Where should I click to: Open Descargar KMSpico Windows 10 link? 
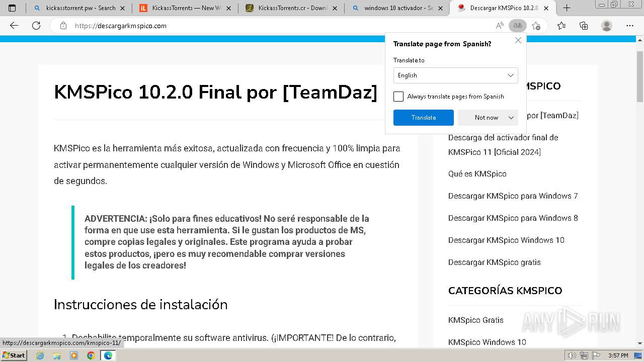pos(506,240)
